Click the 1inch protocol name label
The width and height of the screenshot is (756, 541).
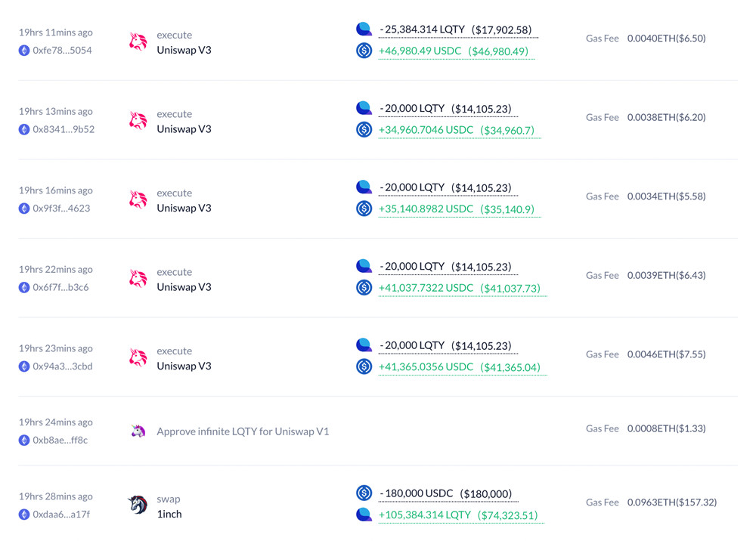point(169,514)
